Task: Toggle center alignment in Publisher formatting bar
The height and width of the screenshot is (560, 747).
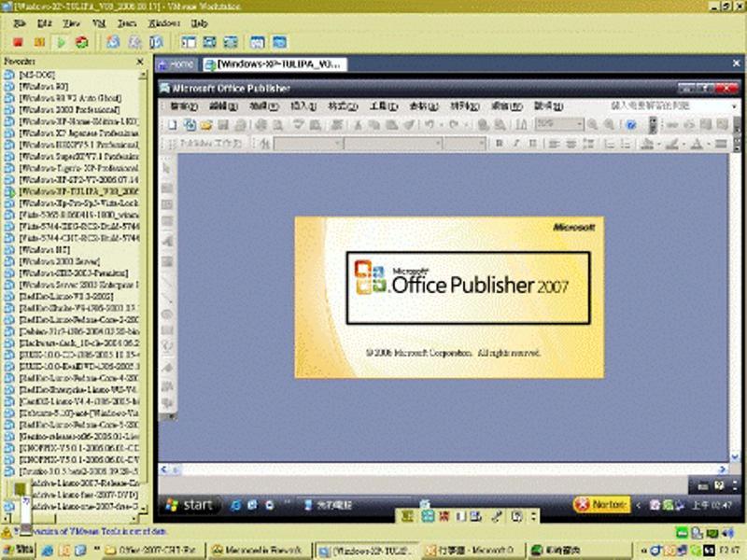Action: pos(571,144)
